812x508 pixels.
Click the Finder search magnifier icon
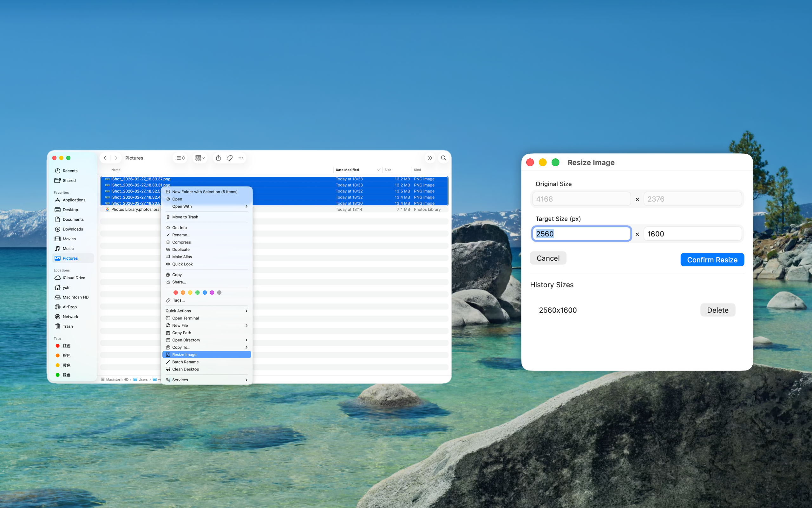[x=443, y=158]
